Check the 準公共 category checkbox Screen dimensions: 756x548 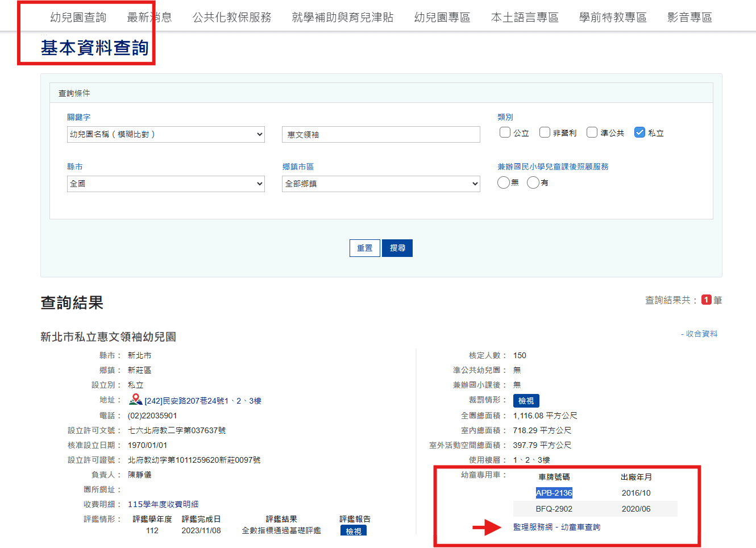pyautogui.click(x=592, y=132)
